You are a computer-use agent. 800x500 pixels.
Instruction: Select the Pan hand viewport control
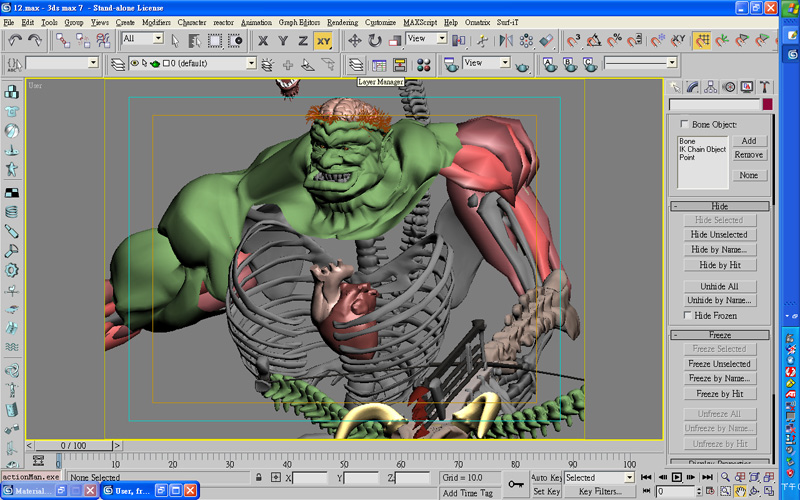click(740, 491)
